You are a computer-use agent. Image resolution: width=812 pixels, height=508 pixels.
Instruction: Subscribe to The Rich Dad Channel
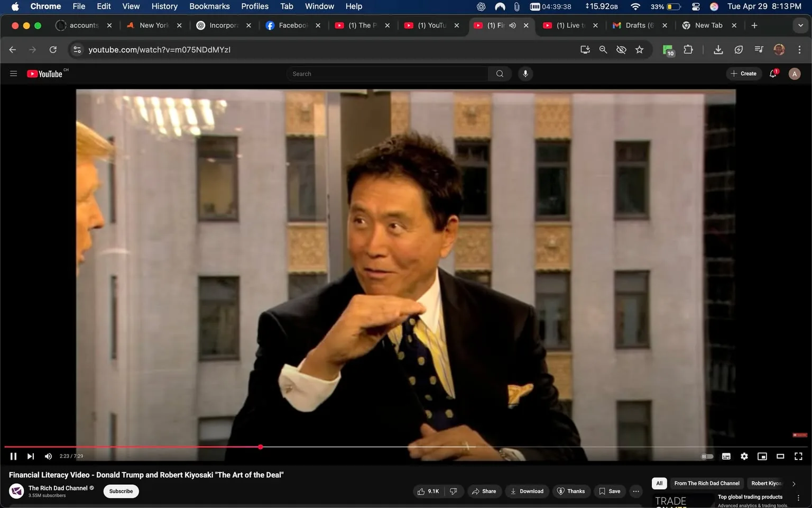point(121,491)
